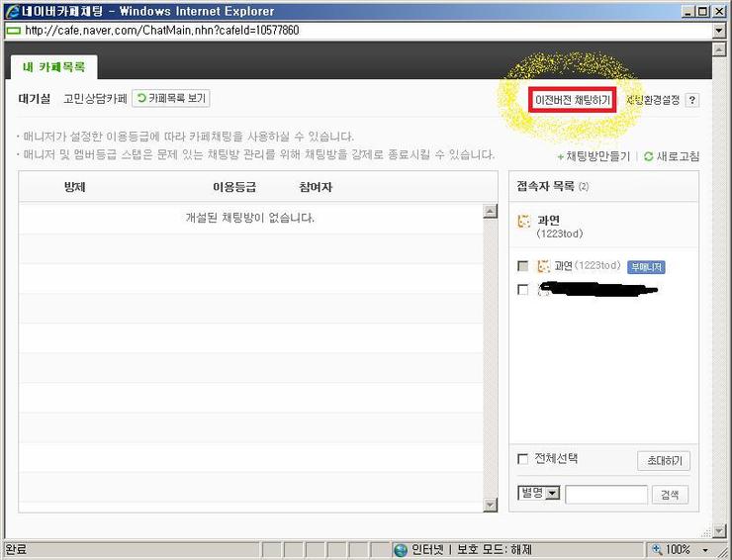
Task: Click the 카페목록 보기 button
Action: pos(171,98)
